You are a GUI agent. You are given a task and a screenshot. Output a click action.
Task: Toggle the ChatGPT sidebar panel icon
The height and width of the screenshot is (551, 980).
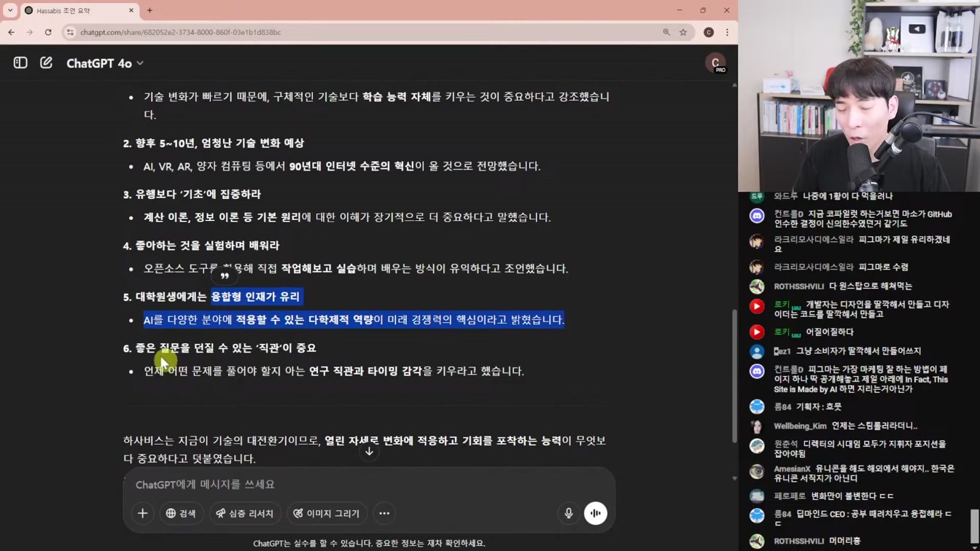pyautogui.click(x=20, y=63)
